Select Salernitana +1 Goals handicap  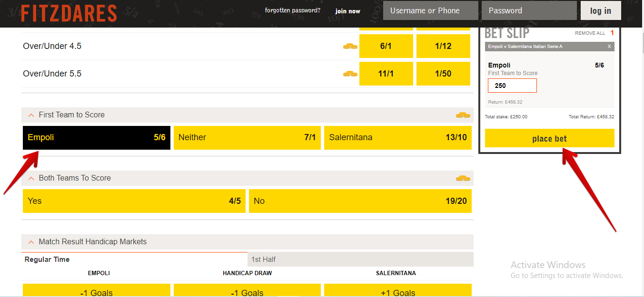pyautogui.click(x=398, y=290)
